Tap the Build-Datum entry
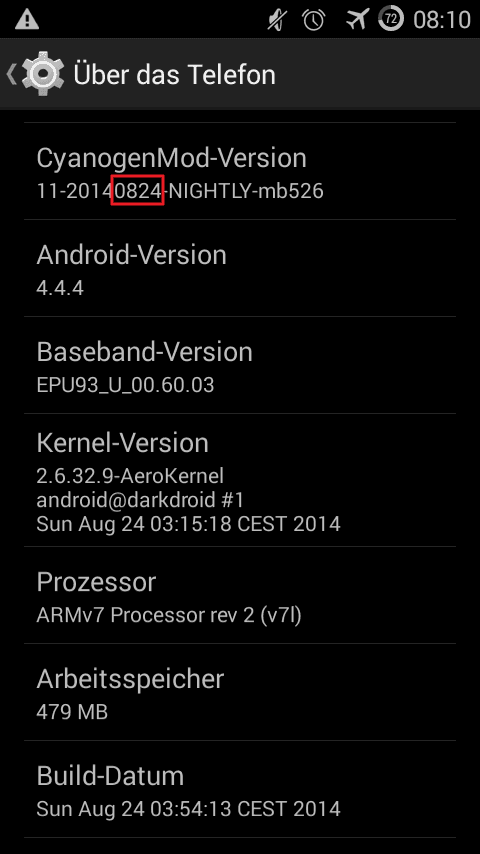 [240, 789]
